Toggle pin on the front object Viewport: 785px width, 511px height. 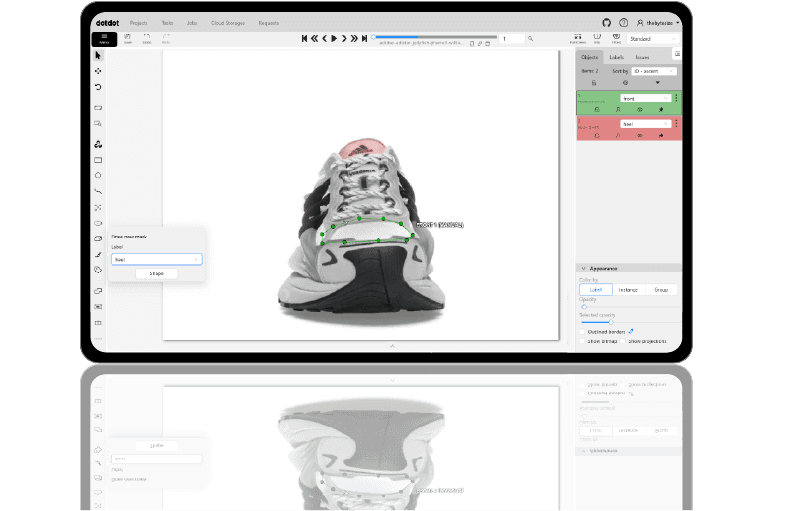coord(661,109)
